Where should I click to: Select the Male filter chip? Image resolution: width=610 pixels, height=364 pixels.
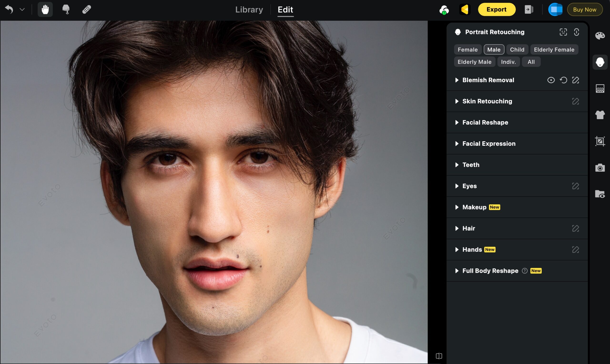pyautogui.click(x=494, y=50)
